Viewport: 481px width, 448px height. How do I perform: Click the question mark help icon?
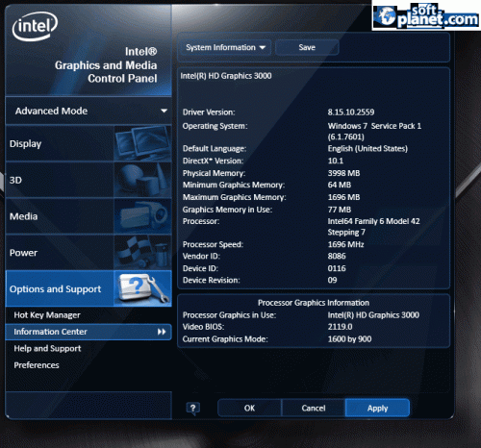[192, 409]
